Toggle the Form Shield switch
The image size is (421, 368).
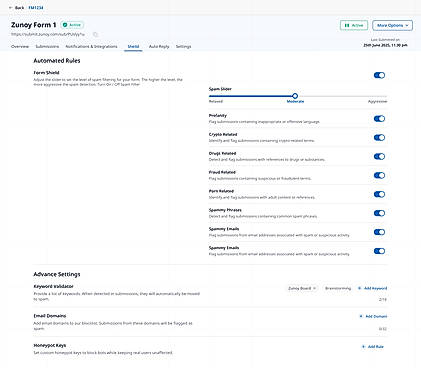click(379, 75)
